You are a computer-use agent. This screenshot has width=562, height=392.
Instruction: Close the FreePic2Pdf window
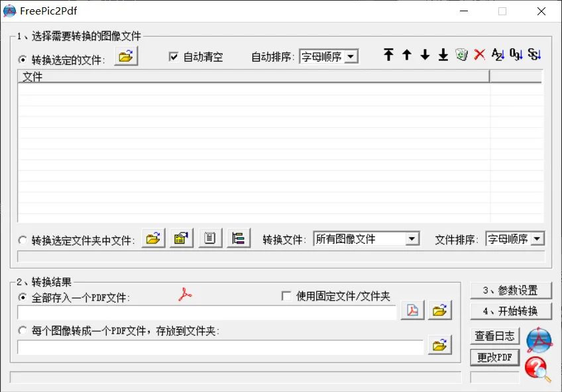tap(541, 11)
